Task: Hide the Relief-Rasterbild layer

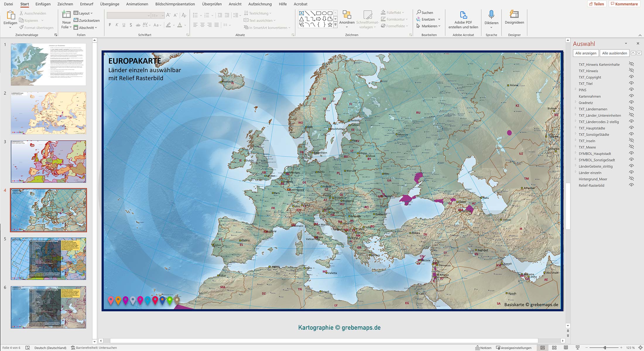Action: tap(631, 185)
